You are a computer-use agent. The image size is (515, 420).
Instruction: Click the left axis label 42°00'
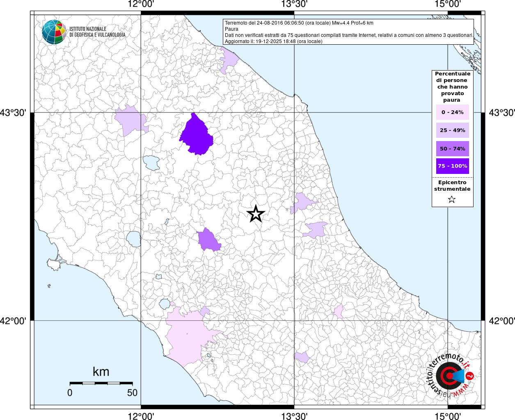pyautogui.click(x=13, y=321)
